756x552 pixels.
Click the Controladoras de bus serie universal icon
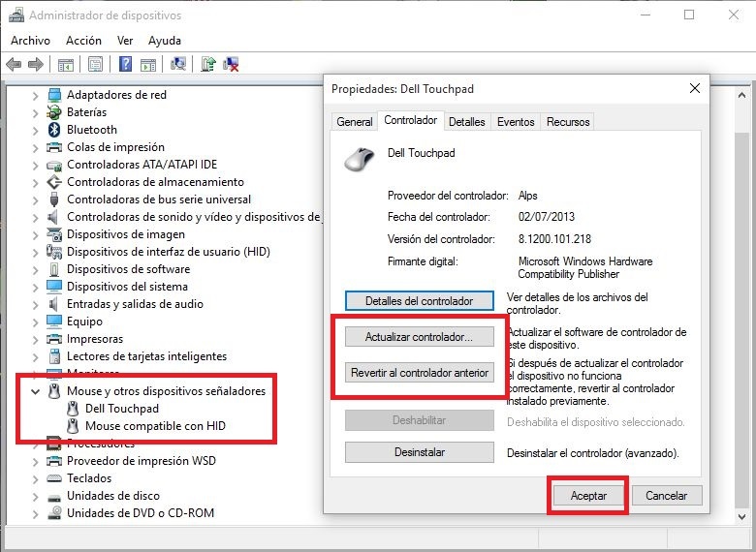click(x=54, y=199)
